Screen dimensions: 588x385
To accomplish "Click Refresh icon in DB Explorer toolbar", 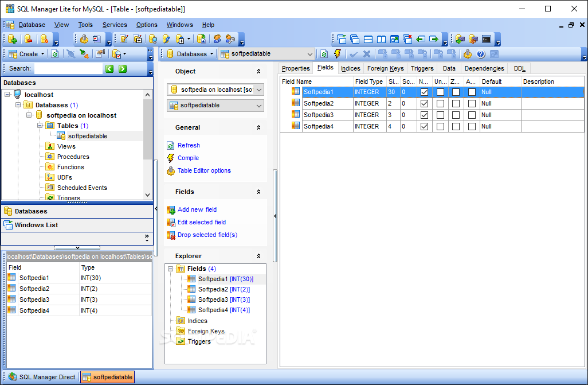I will [55, 54].
